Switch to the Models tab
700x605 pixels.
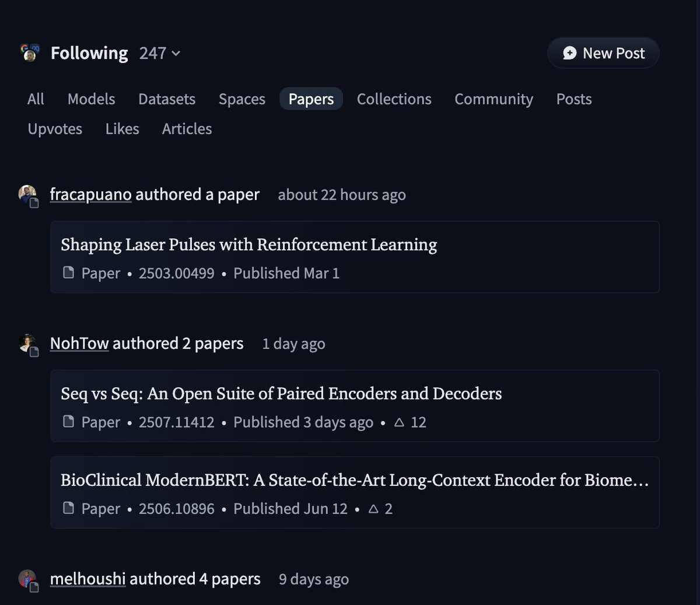tap(91, 99)
